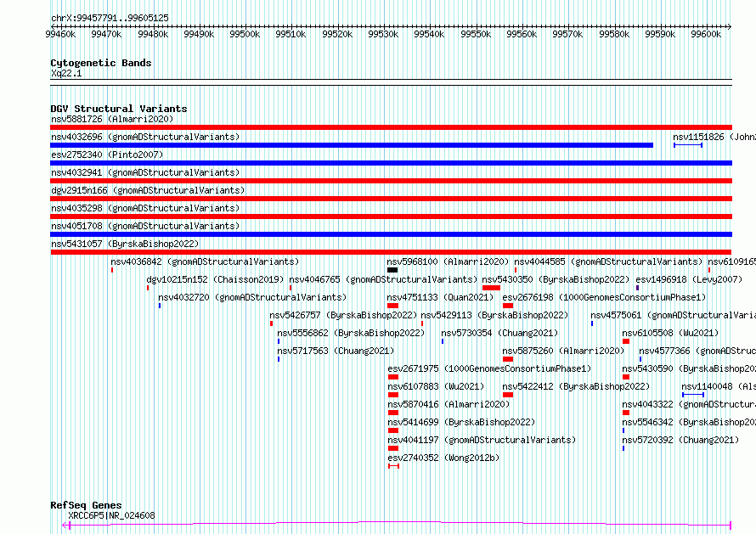Click nsv4032720 gnomAD variant label

[252, 297]
